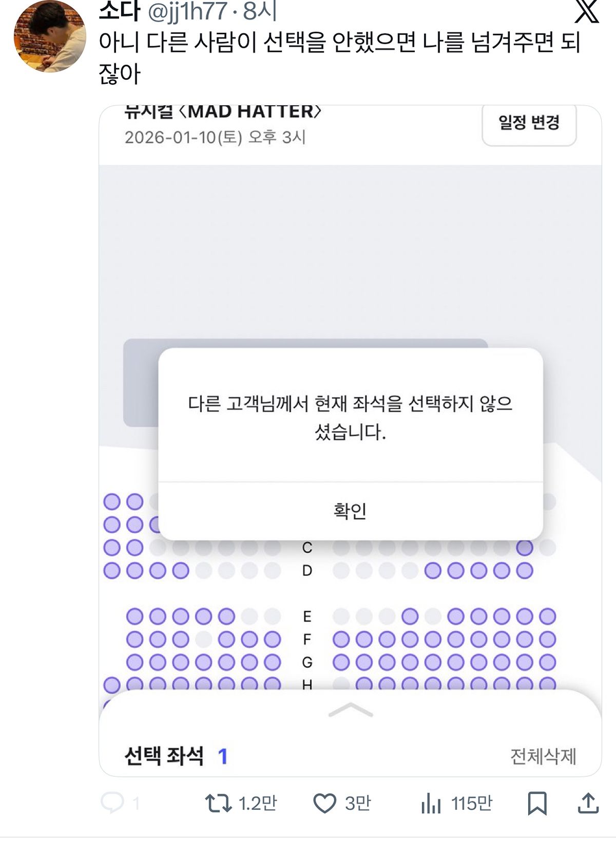Select the lone available seat in row C

point(525,548)
